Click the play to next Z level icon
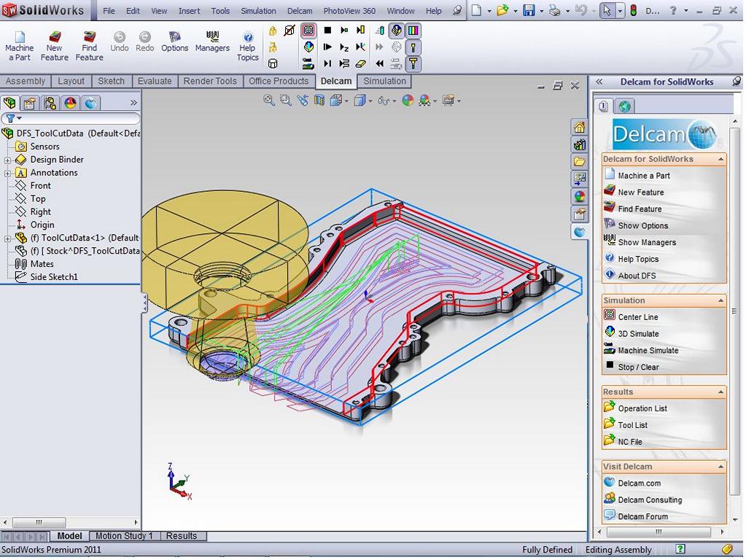This screenshot has width=746, height=560. pos(344,47)
